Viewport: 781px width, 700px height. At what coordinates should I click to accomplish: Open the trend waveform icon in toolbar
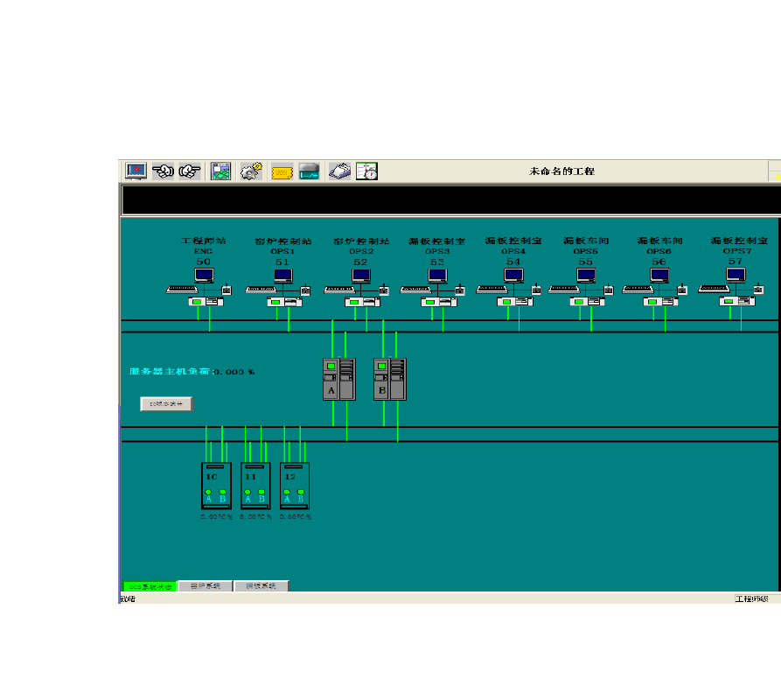click(309, 171)
